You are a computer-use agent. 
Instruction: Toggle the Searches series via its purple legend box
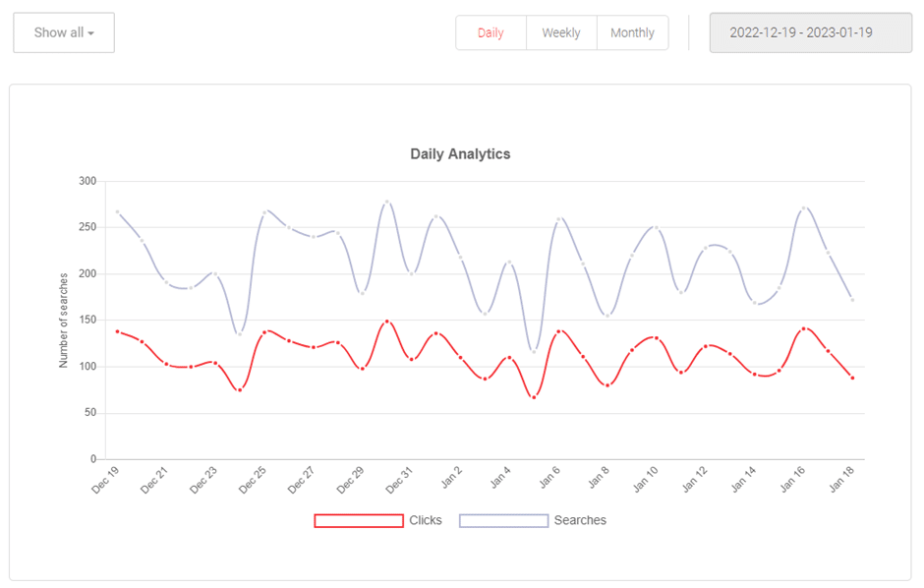click(x=504, y=519)
